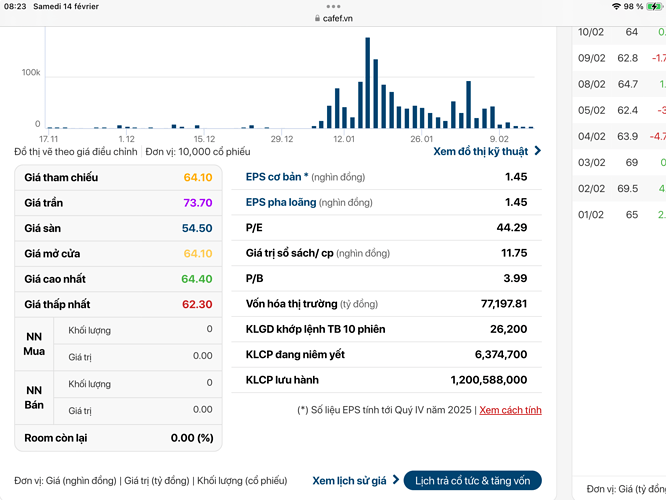Tap the 08:23 clock in status bar

click(x=15, y=6)
